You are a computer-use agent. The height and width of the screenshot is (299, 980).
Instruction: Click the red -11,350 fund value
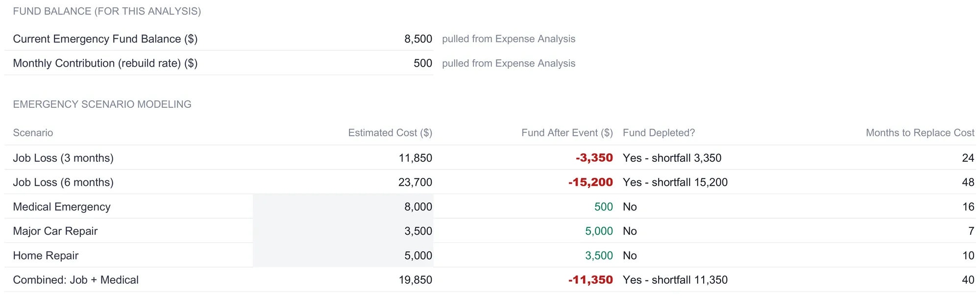[590, 280]
